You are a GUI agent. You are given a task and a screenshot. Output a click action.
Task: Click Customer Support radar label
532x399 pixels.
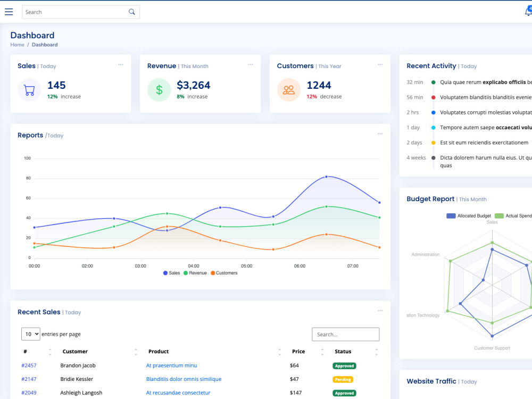point(492,348)
